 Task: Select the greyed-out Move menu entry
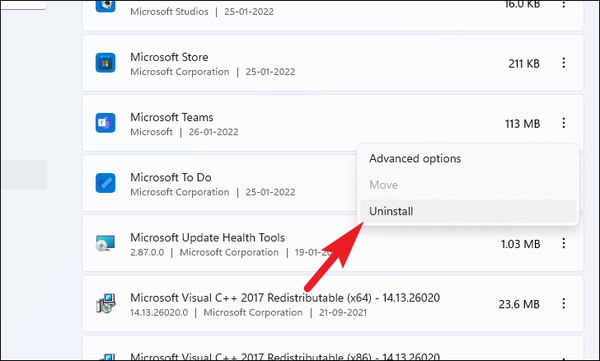point(468,185)
